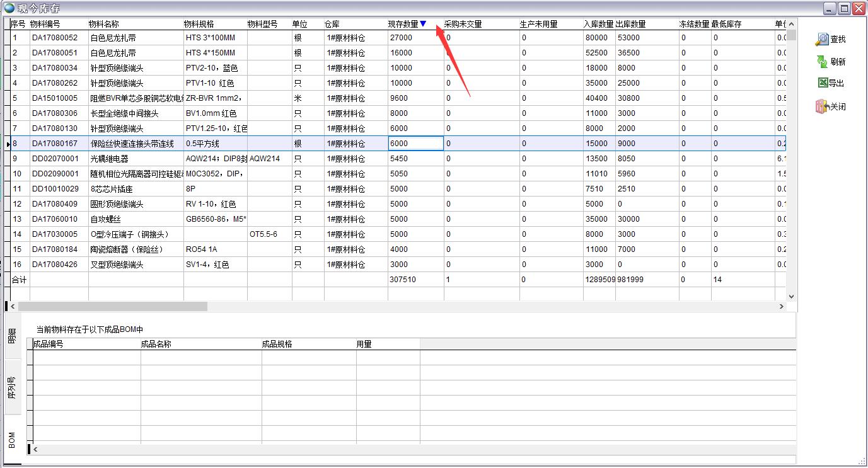Click the 关闭 close door icon
The width and height of the screenshot is (868, 468).
[822, 106]
